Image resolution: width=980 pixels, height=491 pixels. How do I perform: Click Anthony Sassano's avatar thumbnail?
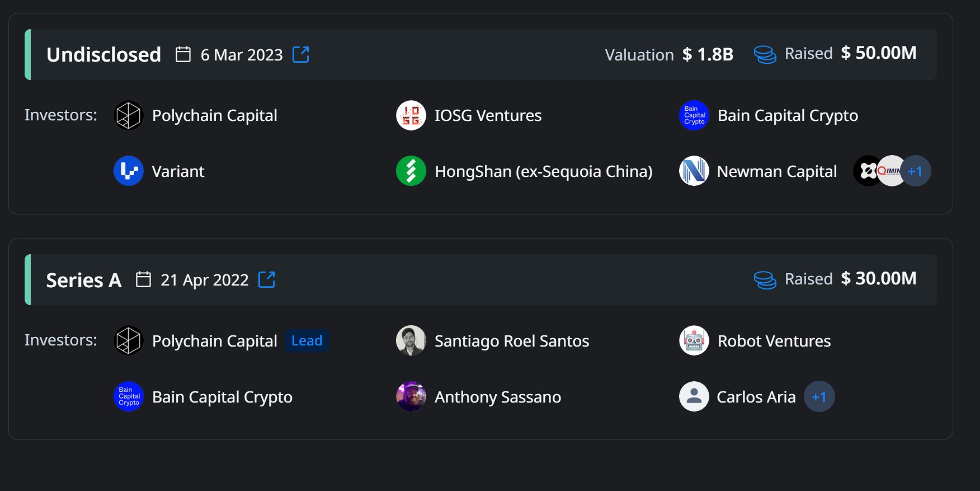411,396
